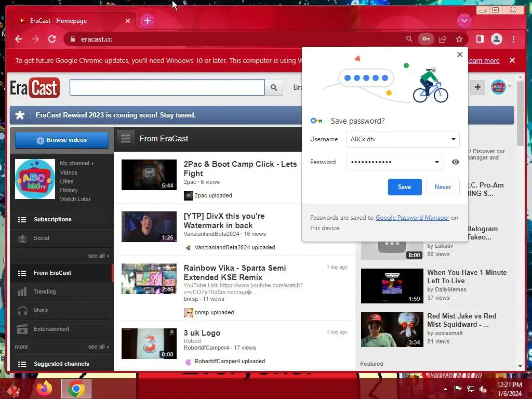Open [YTP] DivX Watermark video title
This screenshot has width=532, height=399.
[224, 220]
